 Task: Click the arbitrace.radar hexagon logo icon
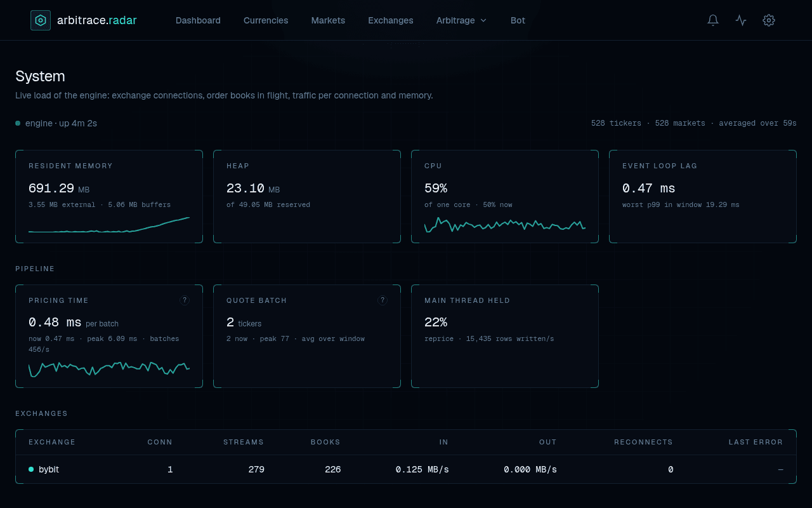(x=41, y=20)
